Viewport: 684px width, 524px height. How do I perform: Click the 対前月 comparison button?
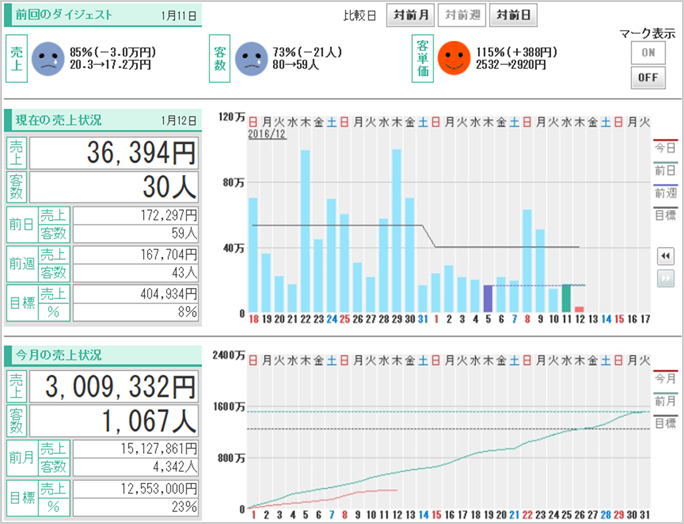click(x=410, y=15)
